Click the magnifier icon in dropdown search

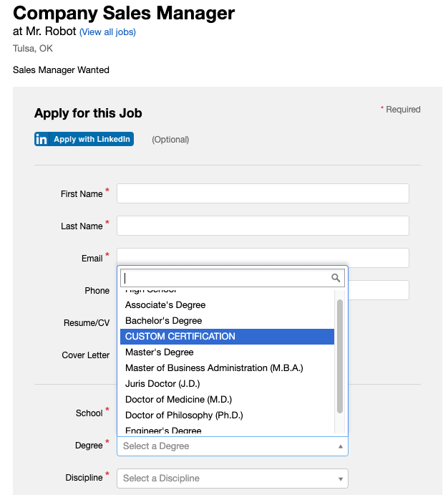336,278
